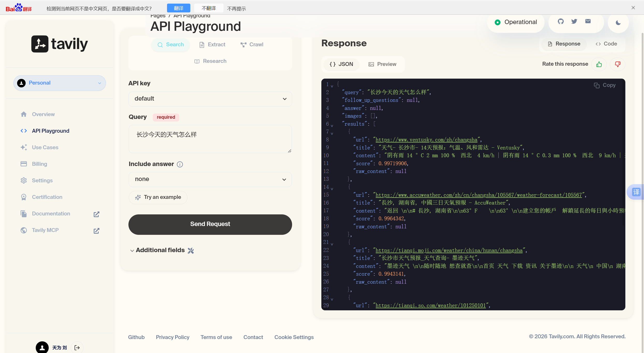644x353 pixels.
Task: Click the logout icon beside username
Action: [77, 348]
